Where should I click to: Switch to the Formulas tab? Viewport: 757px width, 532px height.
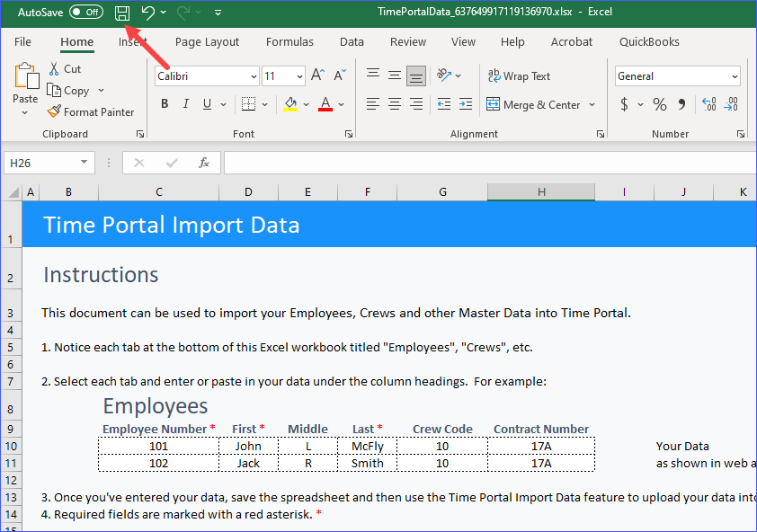pyautogui.click(x=289, y=42)
